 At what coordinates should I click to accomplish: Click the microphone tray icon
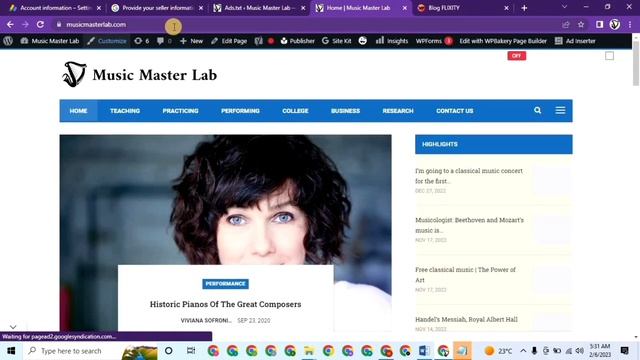(x=534, y=351)
